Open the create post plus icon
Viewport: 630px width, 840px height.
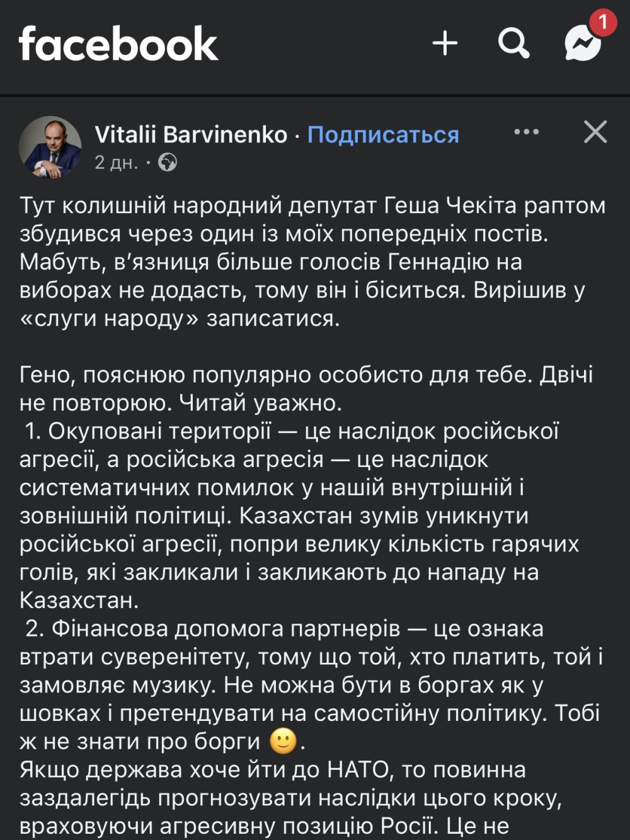pyautogui.click(x=445, y=43)
